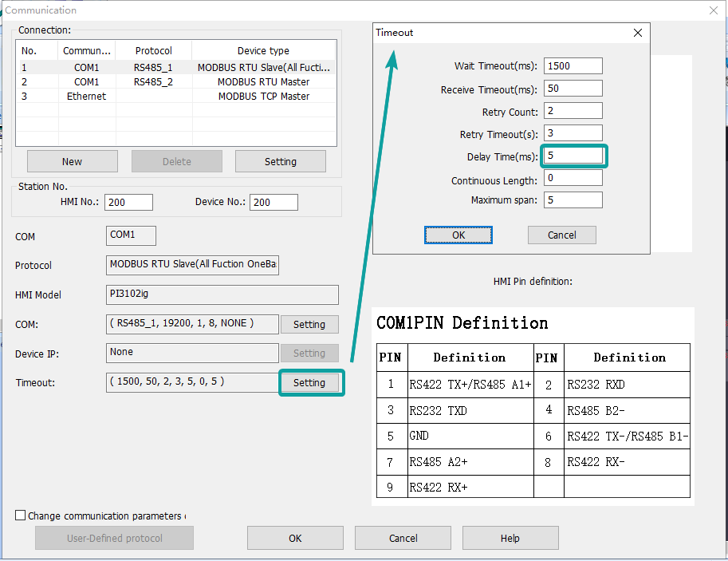Open Timeout Setting button

point(309,382)
